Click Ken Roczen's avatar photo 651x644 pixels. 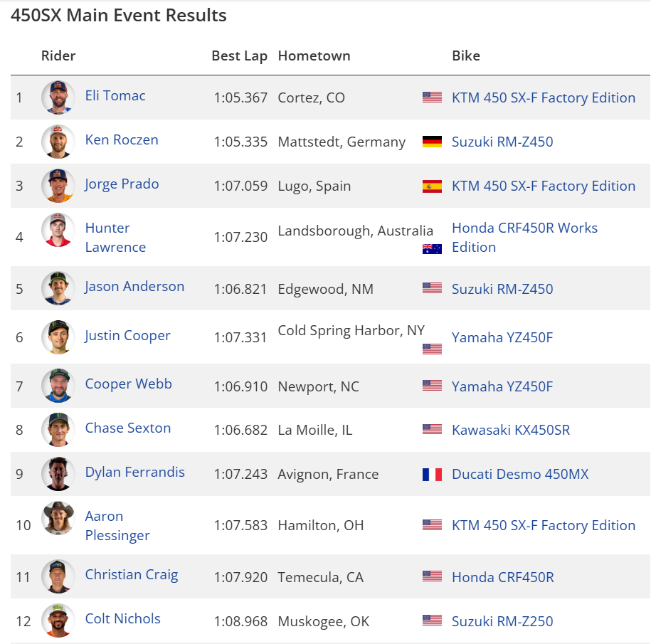click(x=58, y=142)
